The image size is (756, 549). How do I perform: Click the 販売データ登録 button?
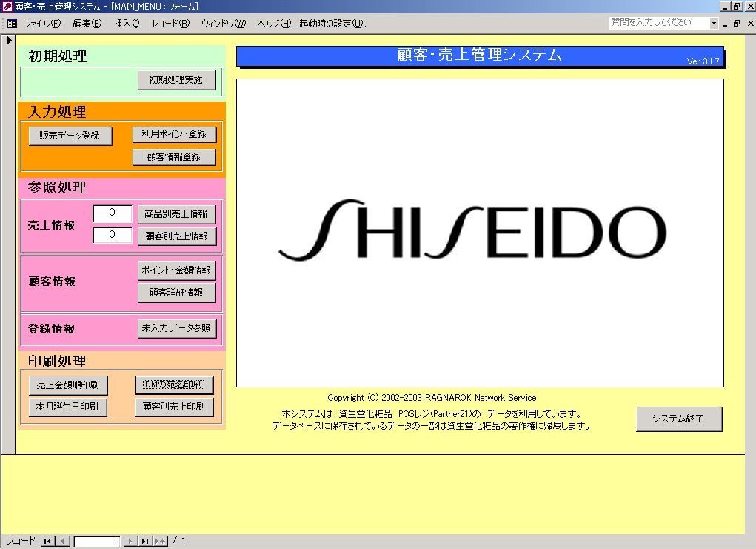click(x=70, y=136)
